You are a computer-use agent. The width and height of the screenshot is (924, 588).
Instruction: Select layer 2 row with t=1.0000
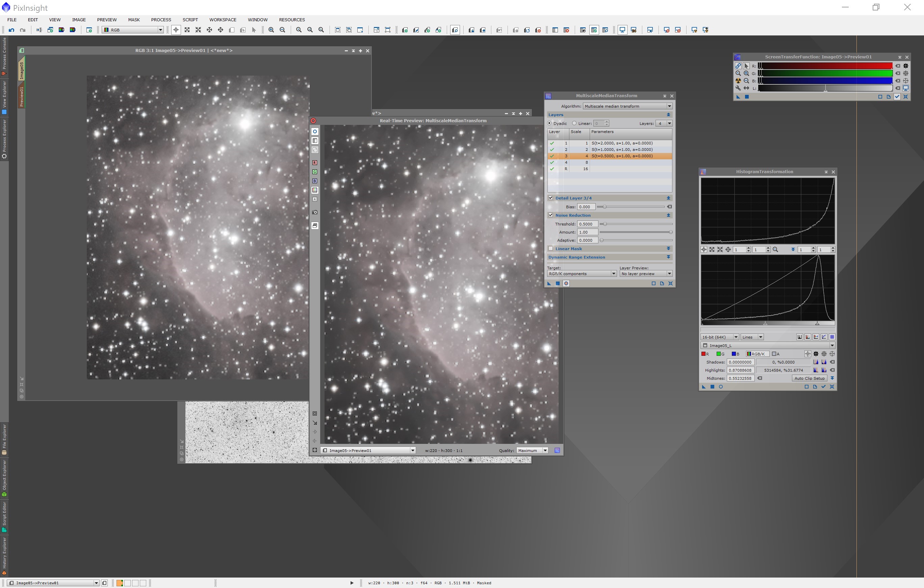tap(609, 150)
